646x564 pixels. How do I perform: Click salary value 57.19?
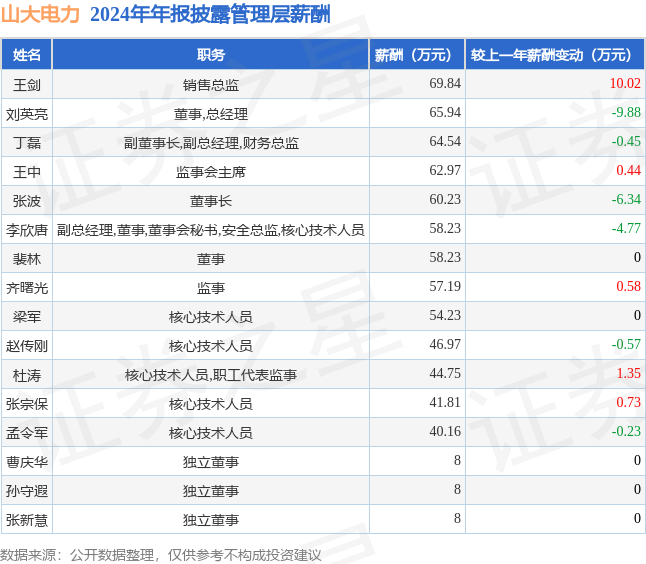point(445,286)
